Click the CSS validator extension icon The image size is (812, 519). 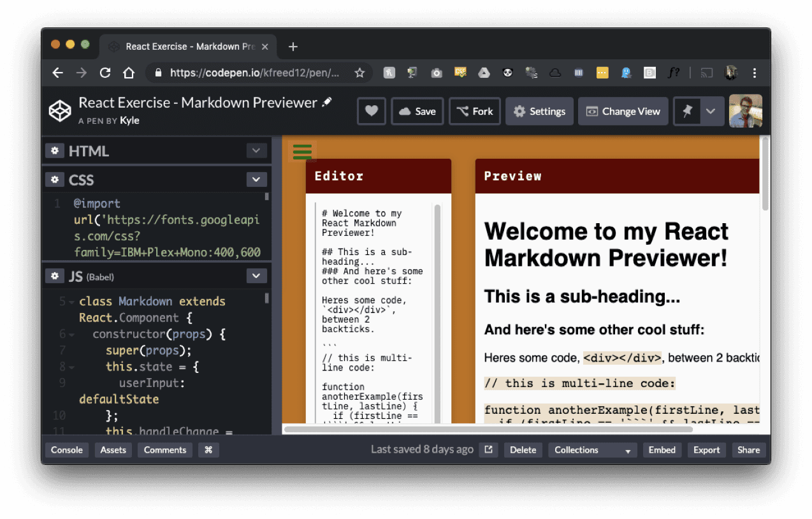pyautogui.click(x=460, y=73)
